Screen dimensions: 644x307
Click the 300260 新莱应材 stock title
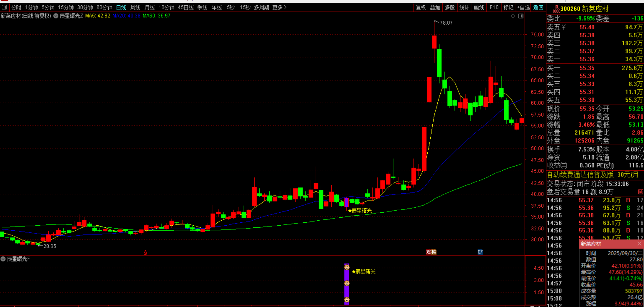584,9
